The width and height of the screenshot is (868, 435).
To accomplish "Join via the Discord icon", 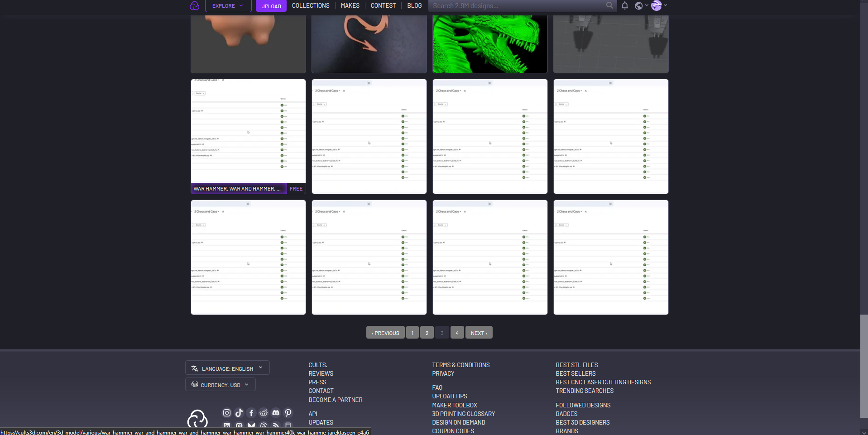I will point(276,413).
